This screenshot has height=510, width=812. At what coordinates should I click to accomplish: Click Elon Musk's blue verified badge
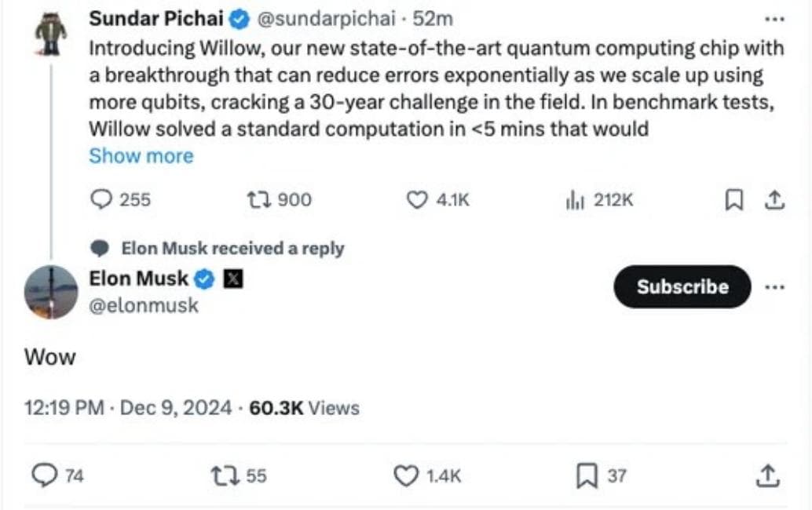click(204, 279)
